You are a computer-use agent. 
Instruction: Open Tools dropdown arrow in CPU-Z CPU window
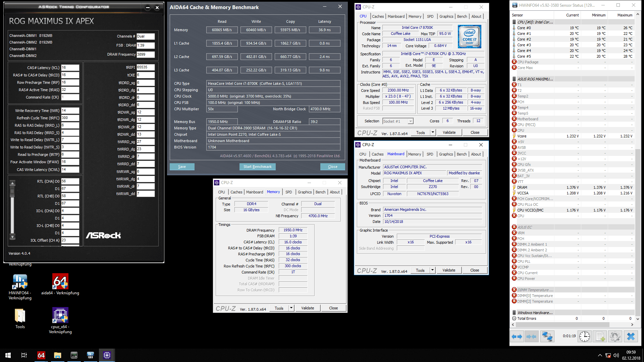click(433, 132)
